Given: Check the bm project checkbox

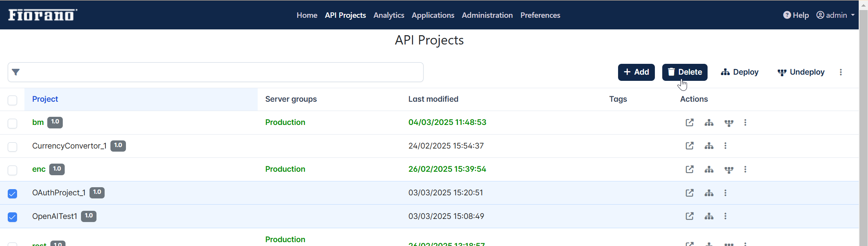Looking at the screenshot, I should [x=12, y=123].
